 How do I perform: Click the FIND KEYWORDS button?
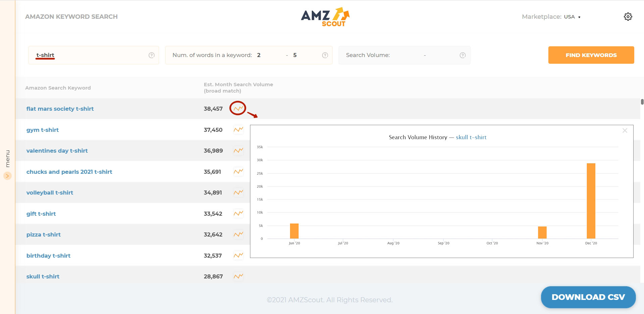[x=591, y=55]
